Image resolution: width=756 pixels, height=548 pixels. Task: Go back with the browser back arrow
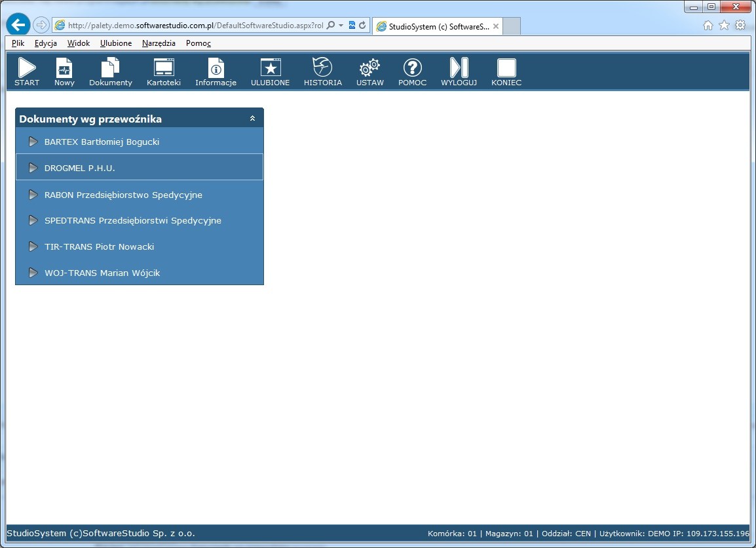[x=18, y=25]
